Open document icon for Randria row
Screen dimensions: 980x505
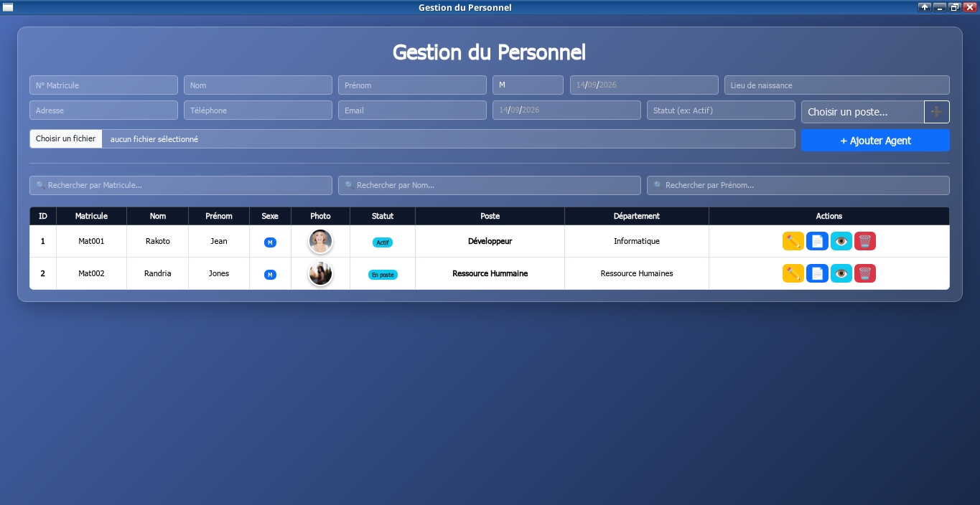[x=817, y=273]
